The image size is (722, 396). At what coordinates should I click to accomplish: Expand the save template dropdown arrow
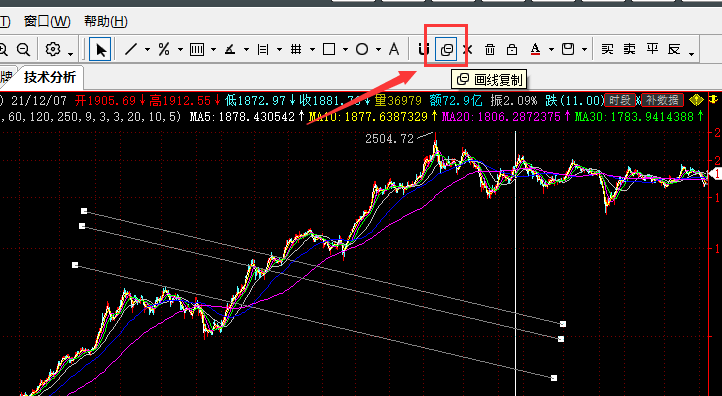click(x=584, y=49)
